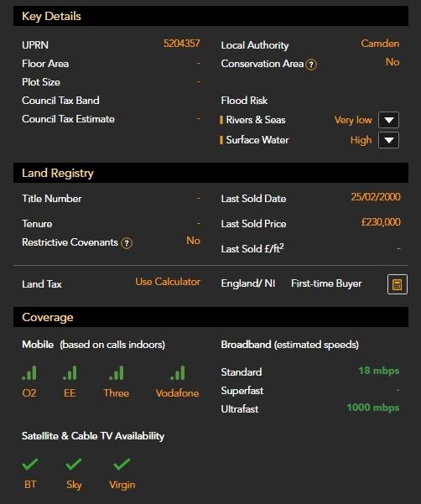Image resolution: width=421 pixels, height=504 pixels.
Task: Click the Restrictive Covenants help question mark
Action: tap(127, 243)
